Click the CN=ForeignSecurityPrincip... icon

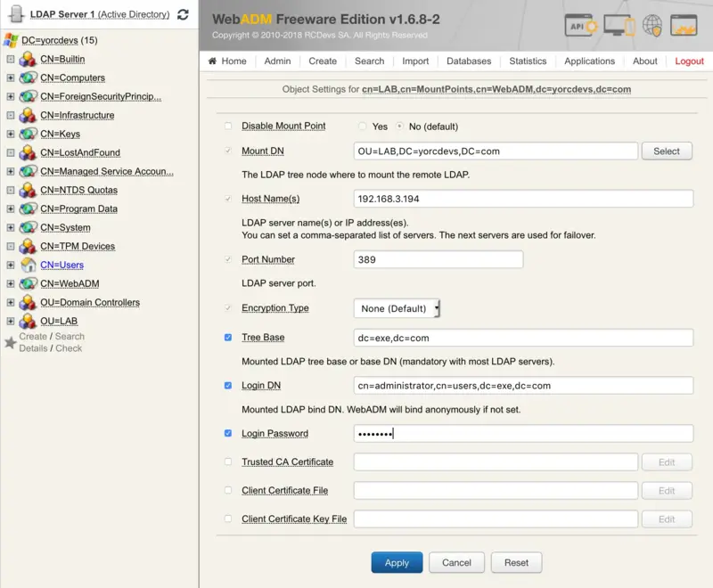tap(29, 96)
